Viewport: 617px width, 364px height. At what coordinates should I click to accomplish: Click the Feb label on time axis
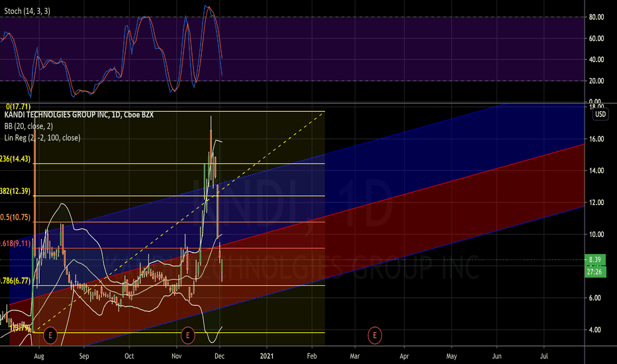click(312, 356)
